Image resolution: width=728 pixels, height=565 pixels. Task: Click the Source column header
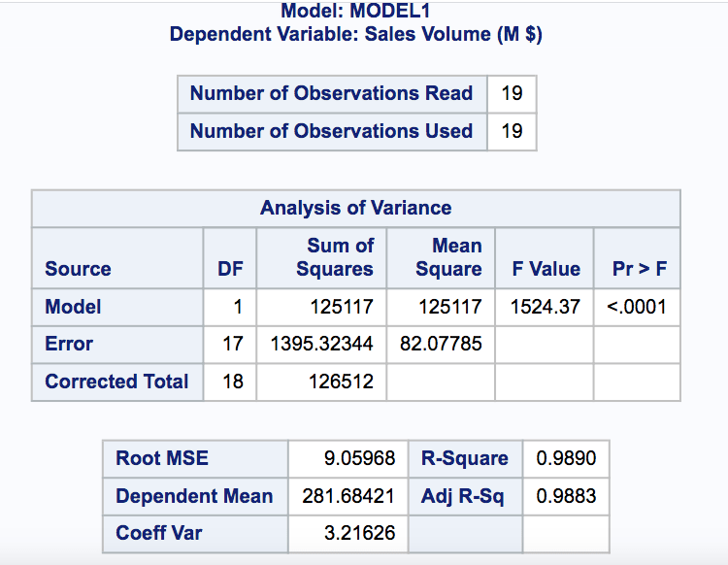click(x=78, y=269)
